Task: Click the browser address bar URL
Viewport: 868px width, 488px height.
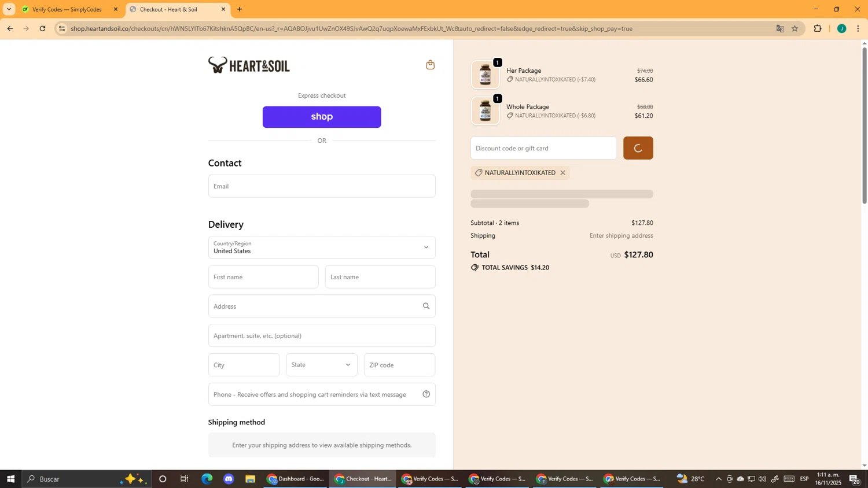Action: click(351, 28)
